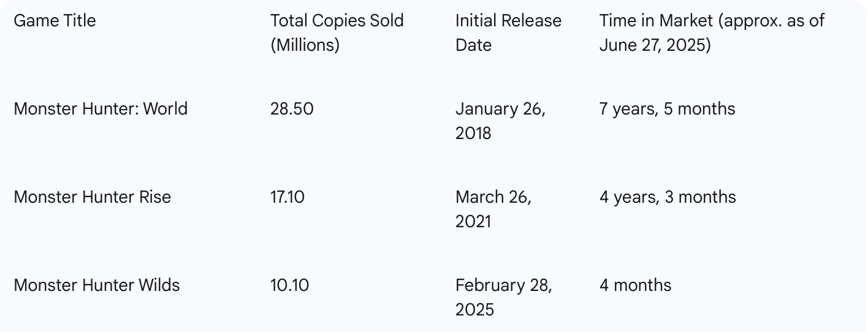Select the Total Copies Sold (Millions) header

[x=337, y=33]
